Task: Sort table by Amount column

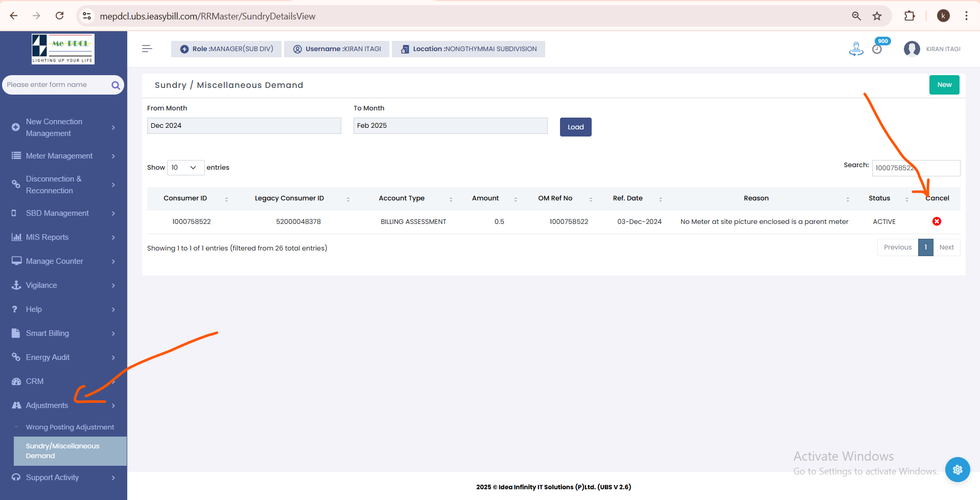Action: point(491,198)
